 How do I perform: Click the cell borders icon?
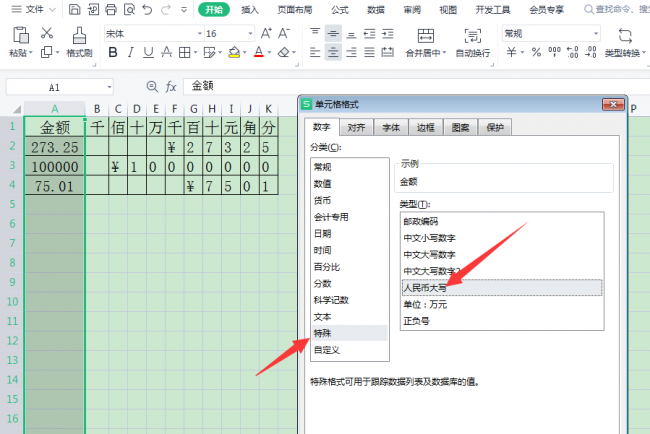pos(184,52)
